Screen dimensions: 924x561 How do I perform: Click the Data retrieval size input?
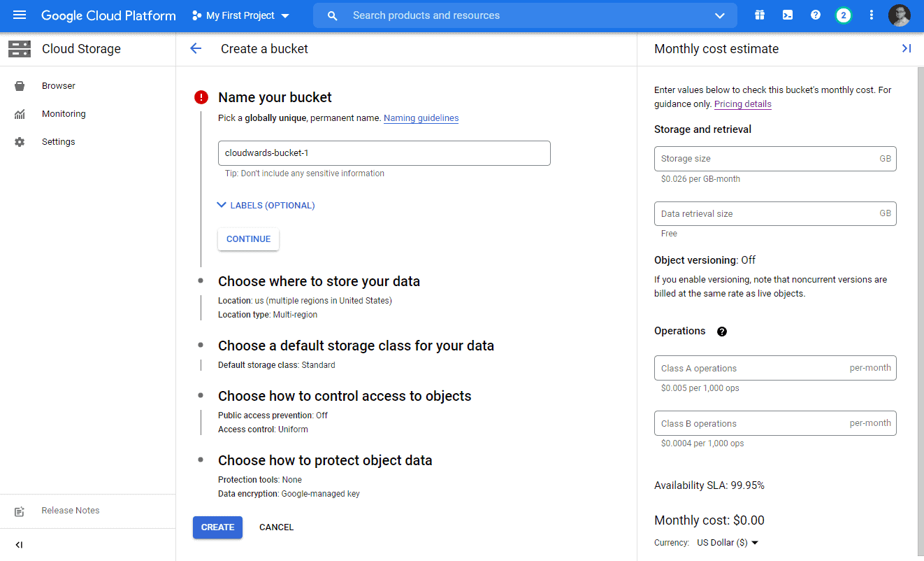point(775,213)
